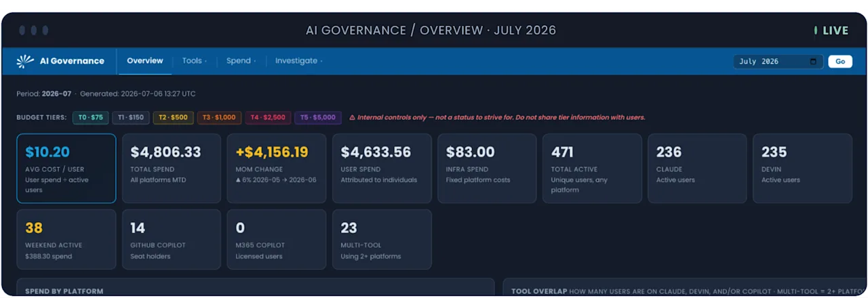Select the Total Spend card
This screenshot has height=298, width=868.
tap(172, 168)
